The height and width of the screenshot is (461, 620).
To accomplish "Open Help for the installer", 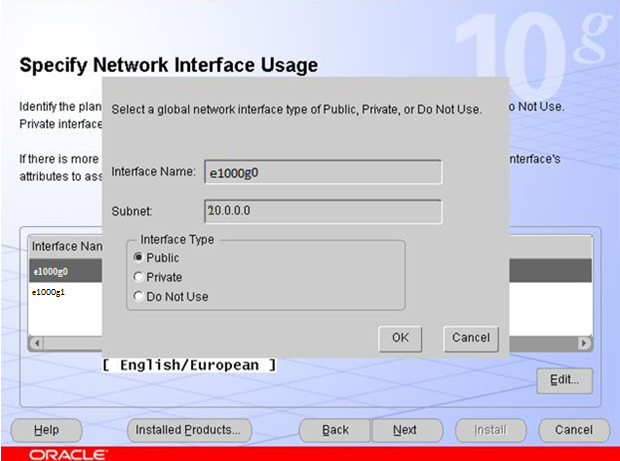I will tap(46, 430).
